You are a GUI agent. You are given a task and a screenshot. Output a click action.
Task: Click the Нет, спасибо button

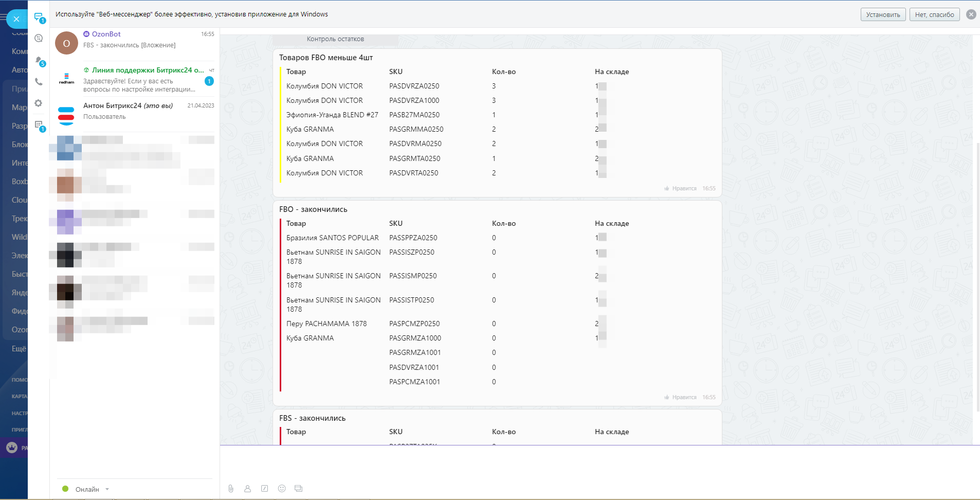click(934, 14)
